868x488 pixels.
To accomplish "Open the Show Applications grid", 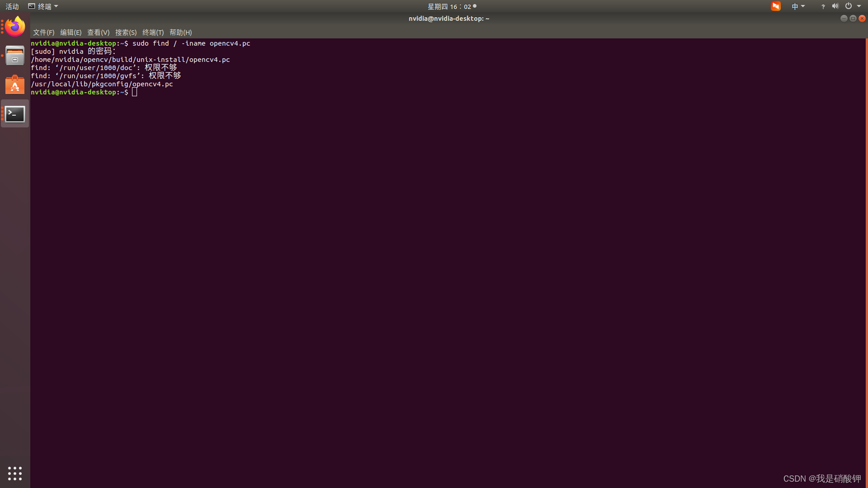I will [14, 473].
